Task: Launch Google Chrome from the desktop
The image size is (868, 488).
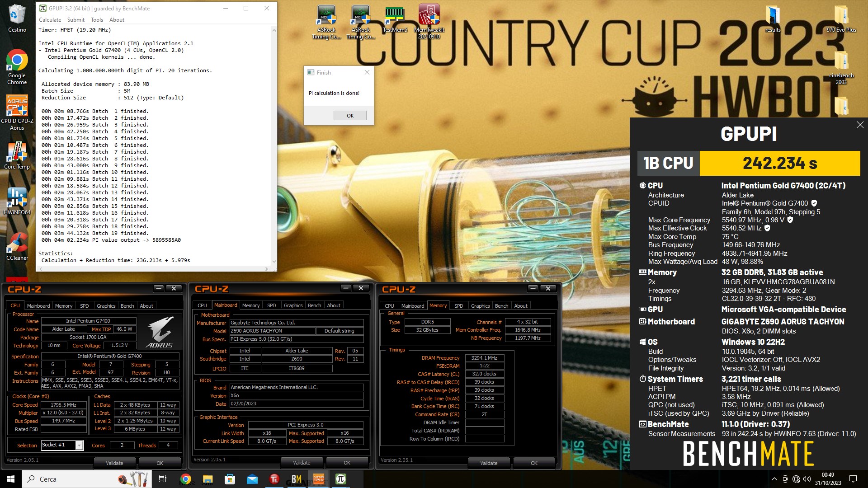Action: (x=17, y=66)
